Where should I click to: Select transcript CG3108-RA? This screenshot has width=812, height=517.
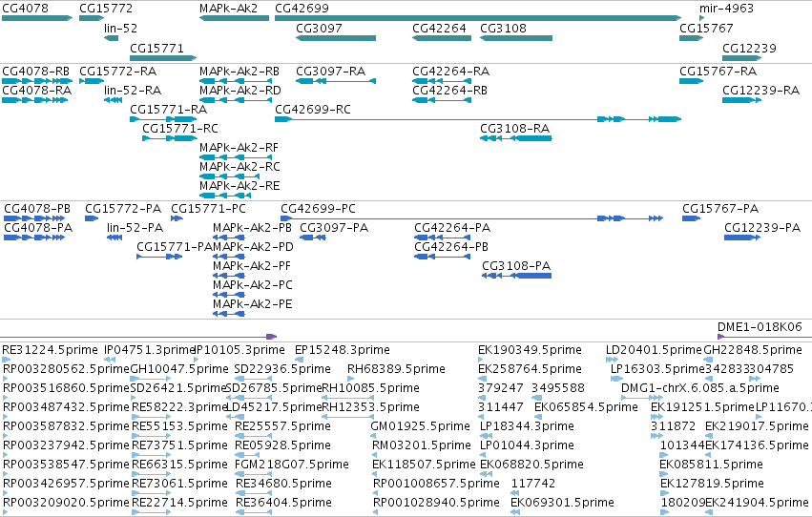coord(514,129)
